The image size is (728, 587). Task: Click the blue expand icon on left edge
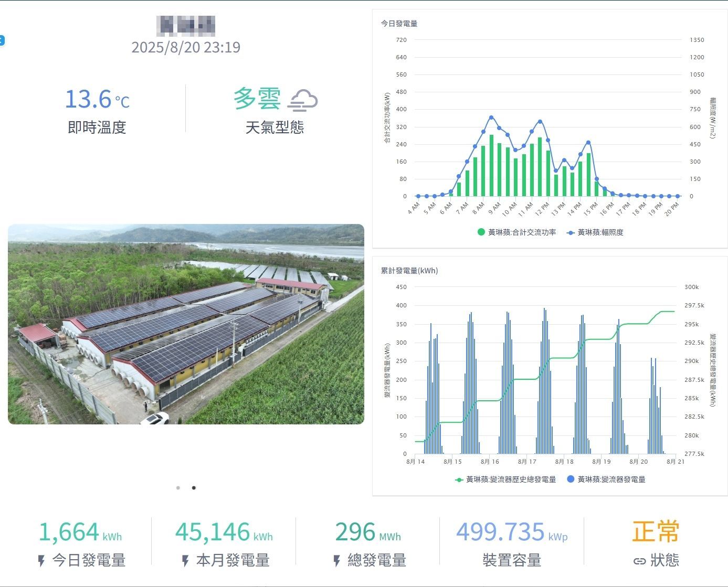[x=2, y=40]
